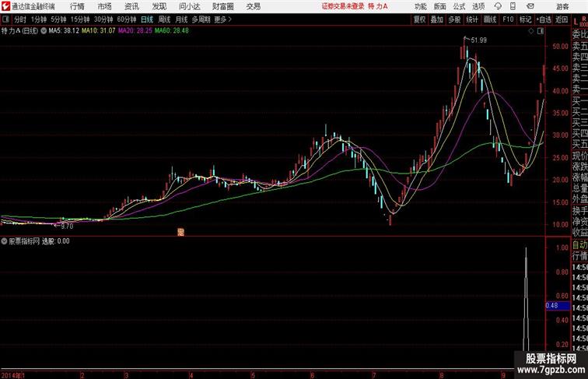Open the mail envelope icon
The height and width of the screenshot is (379, 588).
(530, 6)
